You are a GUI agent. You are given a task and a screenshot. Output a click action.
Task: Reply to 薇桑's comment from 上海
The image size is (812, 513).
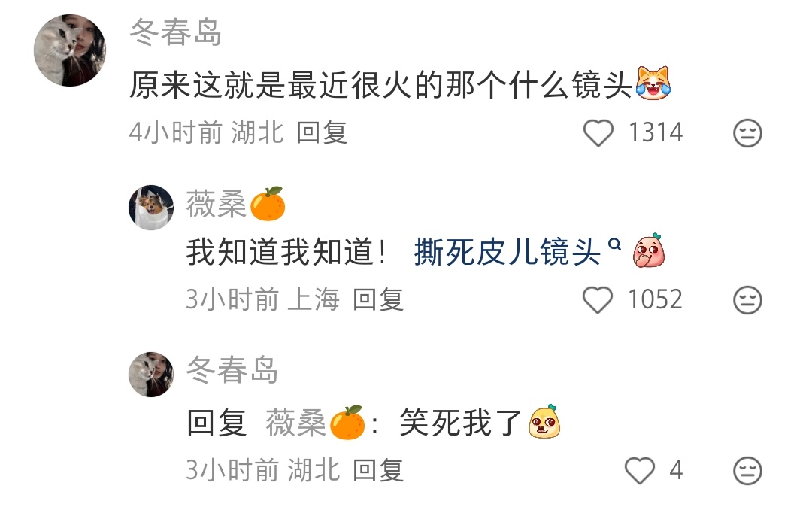pyautogui.click(x=378, y=299)
